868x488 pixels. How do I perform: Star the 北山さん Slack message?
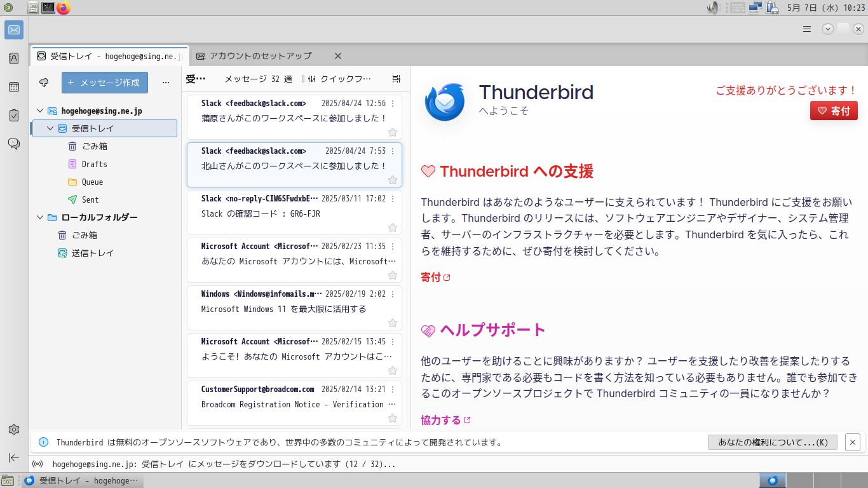coord(393,180)
